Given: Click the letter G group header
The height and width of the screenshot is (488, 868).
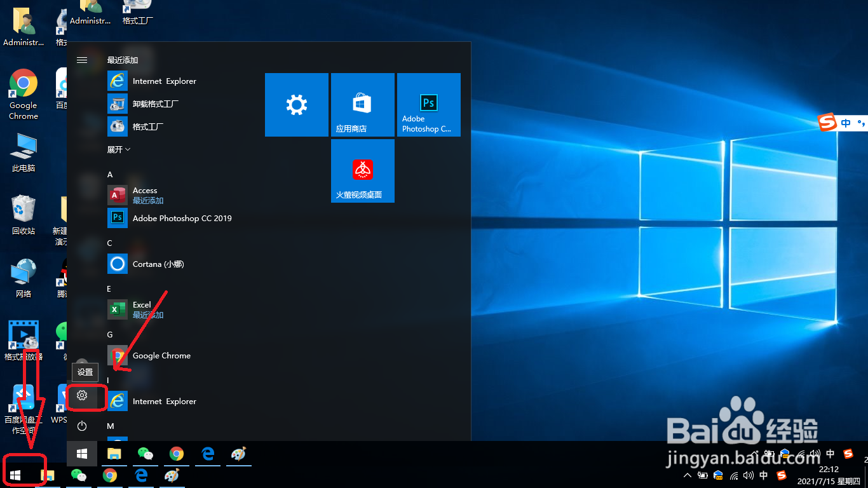Looking at the screenshot, I should click(110, 334).
